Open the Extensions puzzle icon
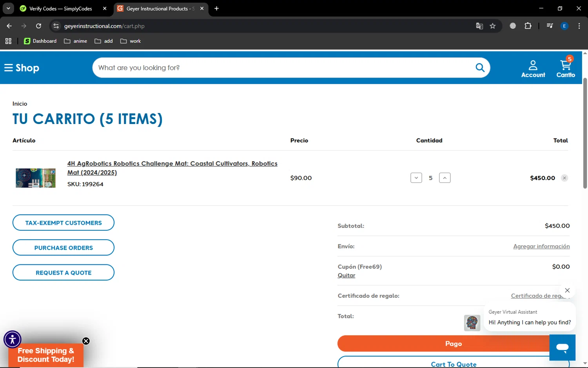588x368 pixels. pyautogui.click(x=528, y=26)
